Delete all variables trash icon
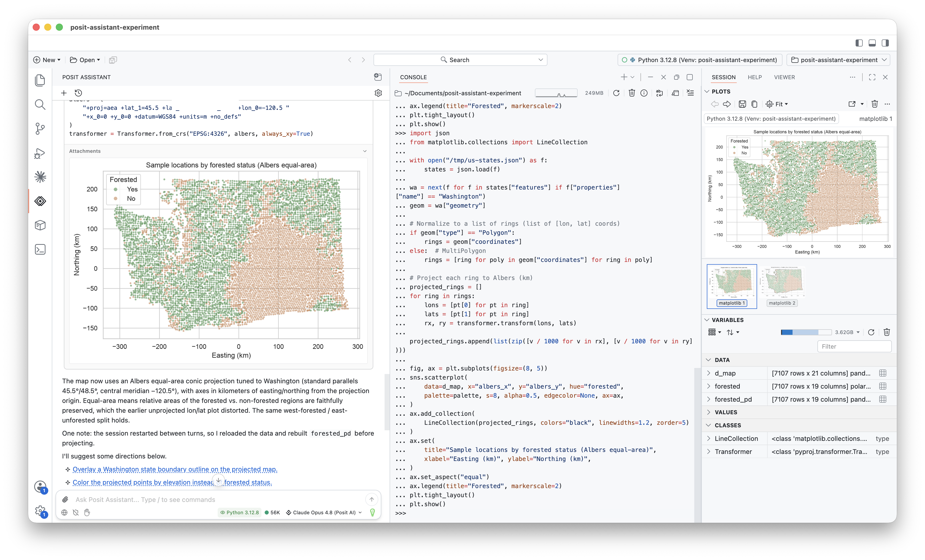The image size is (925, 560). 887,332
